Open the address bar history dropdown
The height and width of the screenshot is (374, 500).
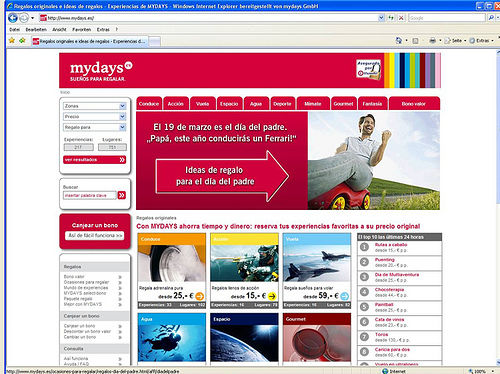(x=381, y=18)
